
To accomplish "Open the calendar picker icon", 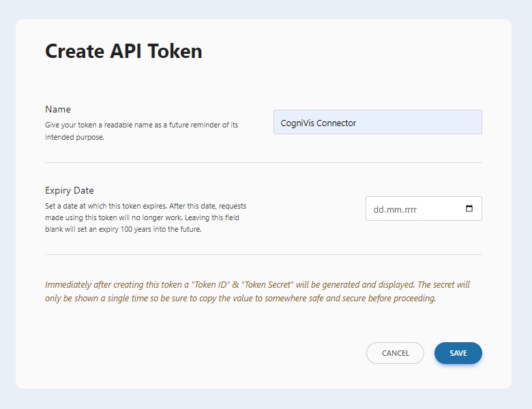I will (x=469, y=209).
